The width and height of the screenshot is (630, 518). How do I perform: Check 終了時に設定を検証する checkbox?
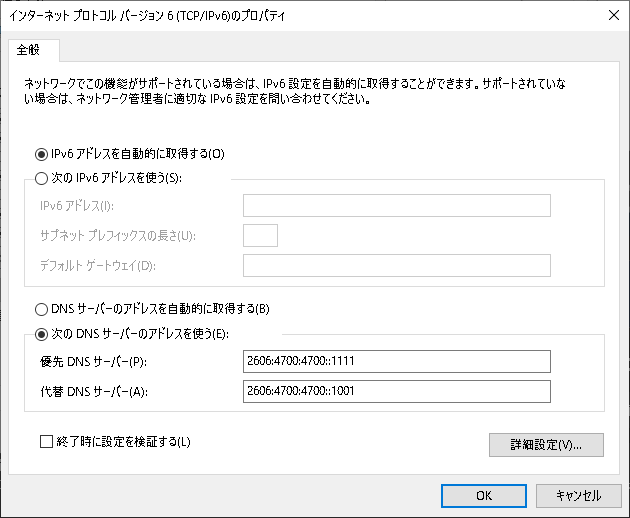pos(46,441)
